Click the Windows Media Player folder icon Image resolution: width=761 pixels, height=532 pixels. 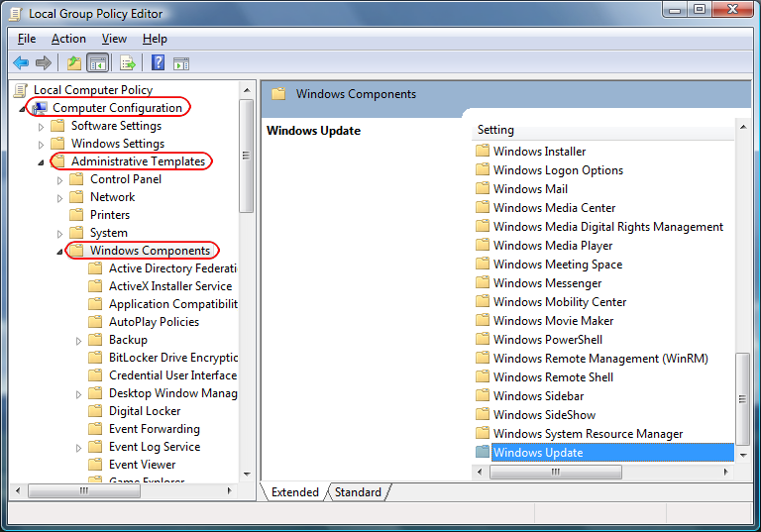tap(483, 245)
